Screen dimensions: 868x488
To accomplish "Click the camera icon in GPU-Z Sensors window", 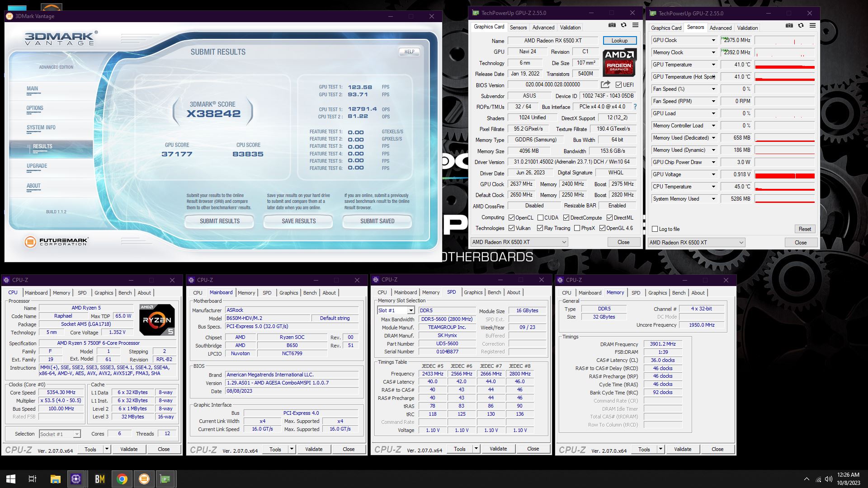I will click(x=789, y=26).
